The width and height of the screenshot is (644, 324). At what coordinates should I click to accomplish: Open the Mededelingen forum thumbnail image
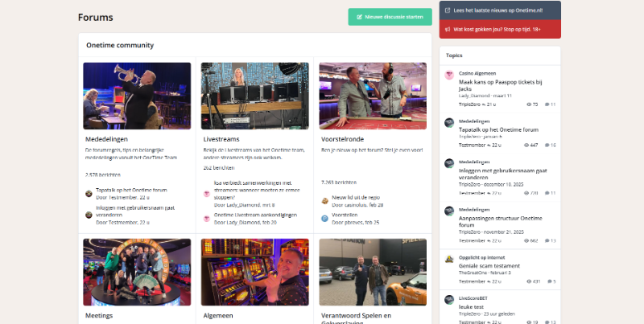pos(137,96)
